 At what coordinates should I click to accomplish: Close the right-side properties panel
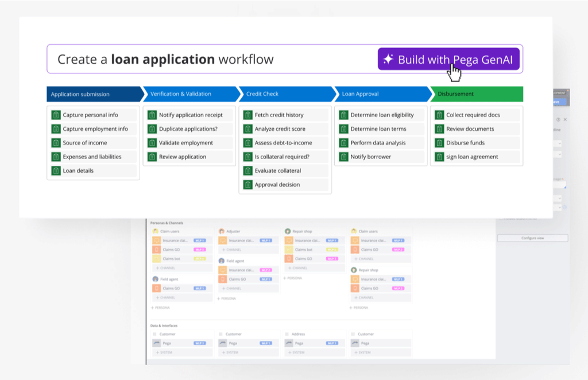point(565,119)
